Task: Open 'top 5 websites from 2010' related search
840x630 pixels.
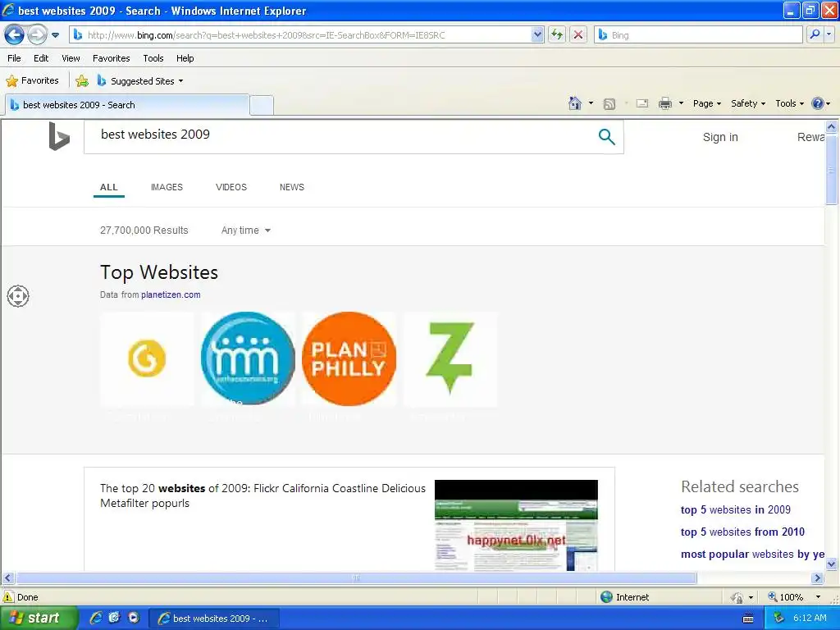Action: (x=742, y=532)
